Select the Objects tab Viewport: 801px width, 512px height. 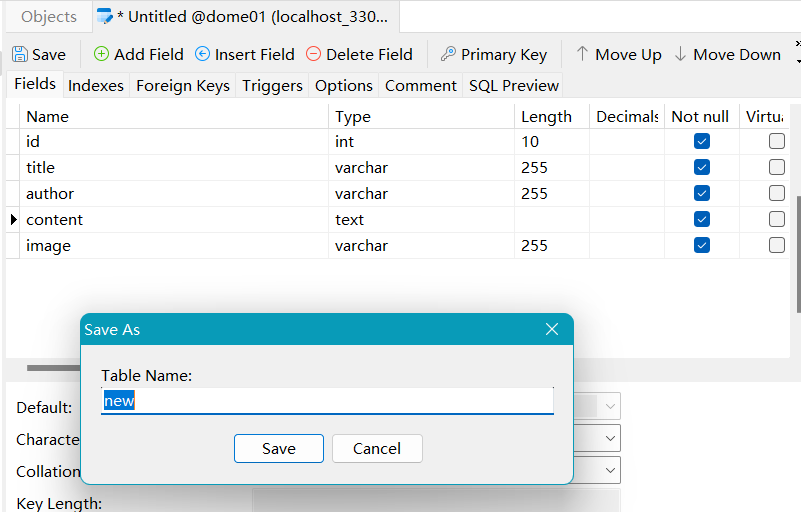49,17
